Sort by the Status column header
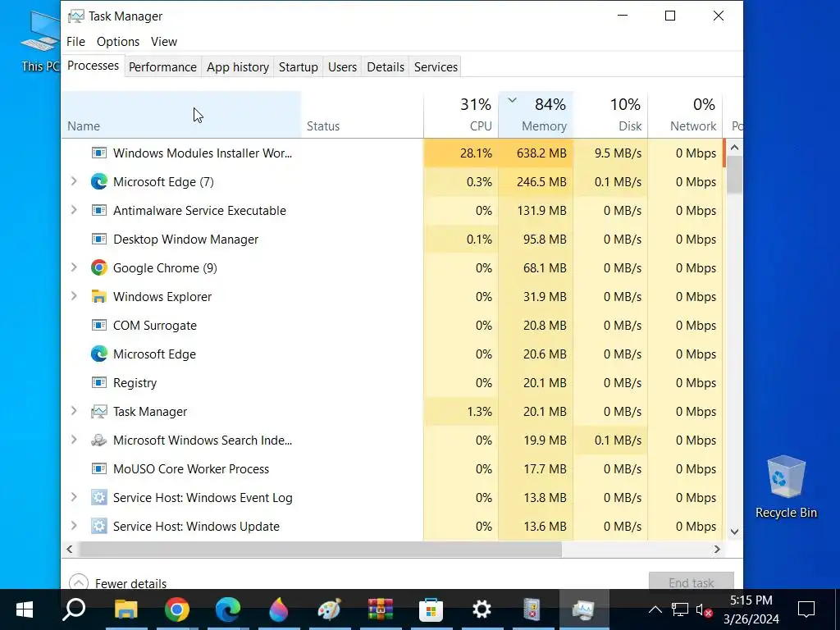The height and width of the screenshot is (630, 840). (x=362, y=115)
